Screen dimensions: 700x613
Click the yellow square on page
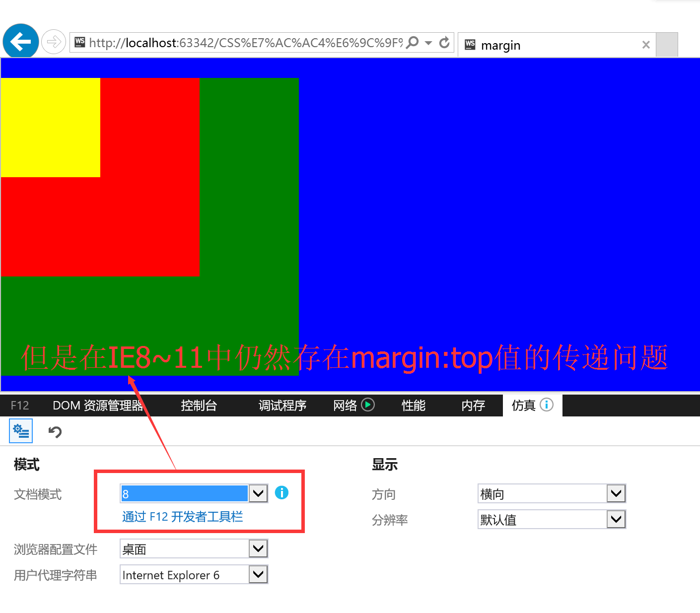tap(50, 127)
